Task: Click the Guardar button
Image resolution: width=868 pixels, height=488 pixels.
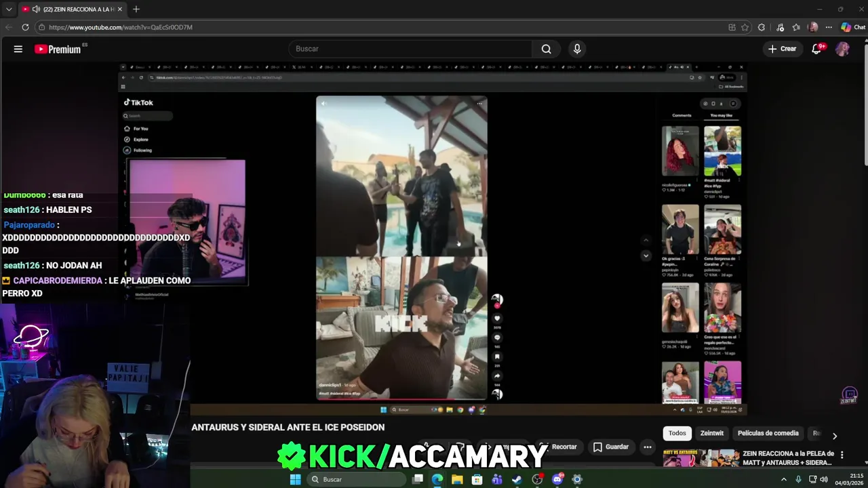Action: 610,447
